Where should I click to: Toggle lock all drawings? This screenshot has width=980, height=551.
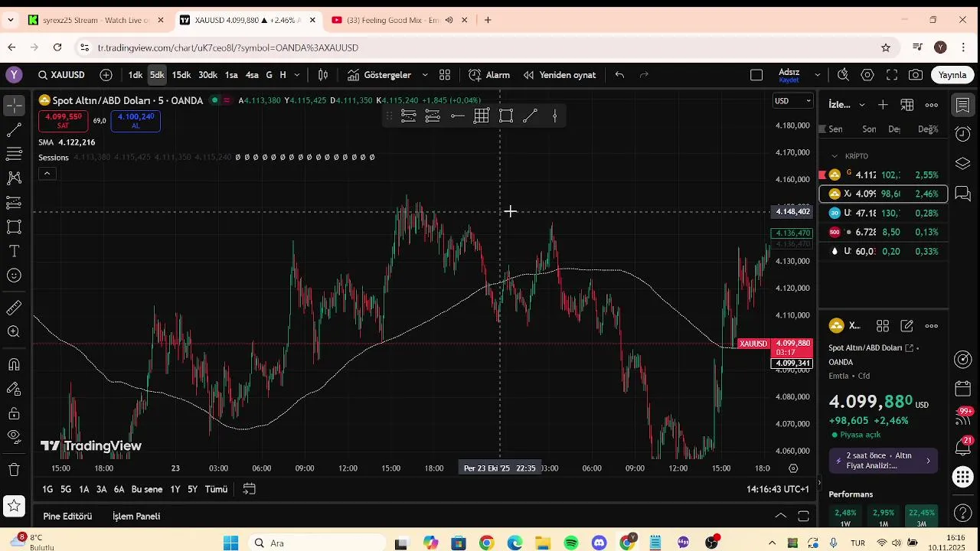14,413
